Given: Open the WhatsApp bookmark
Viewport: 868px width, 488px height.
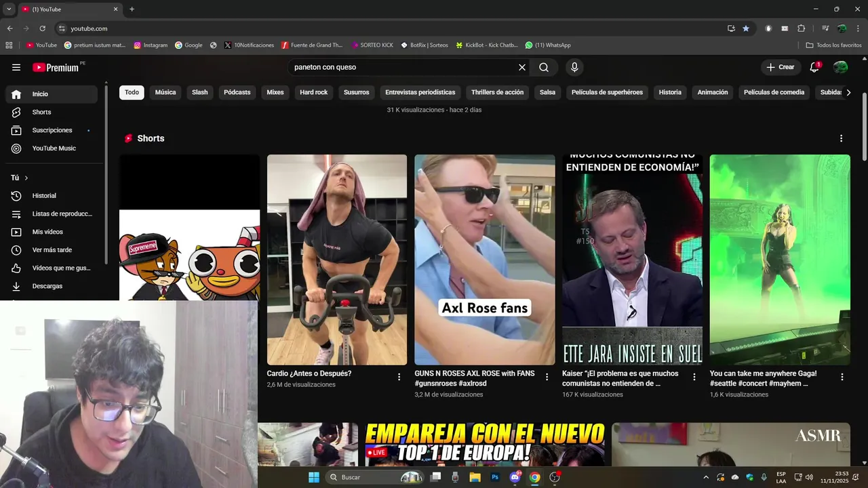Looking at the screenshot, I should click(548, 45).
